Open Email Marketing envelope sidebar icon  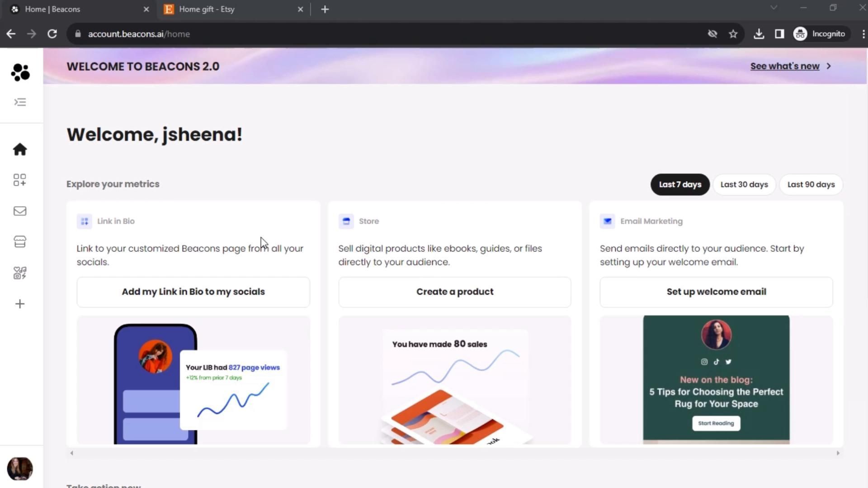tap(20, 211)
